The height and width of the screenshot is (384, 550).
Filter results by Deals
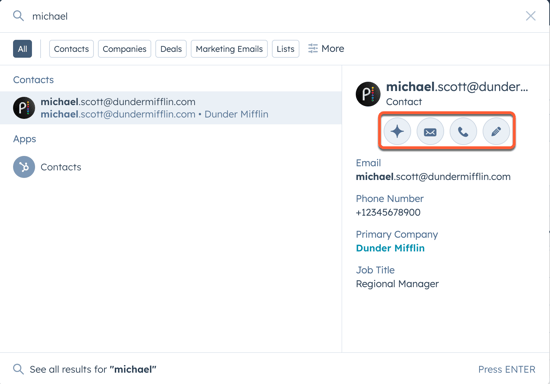(171, 49)
